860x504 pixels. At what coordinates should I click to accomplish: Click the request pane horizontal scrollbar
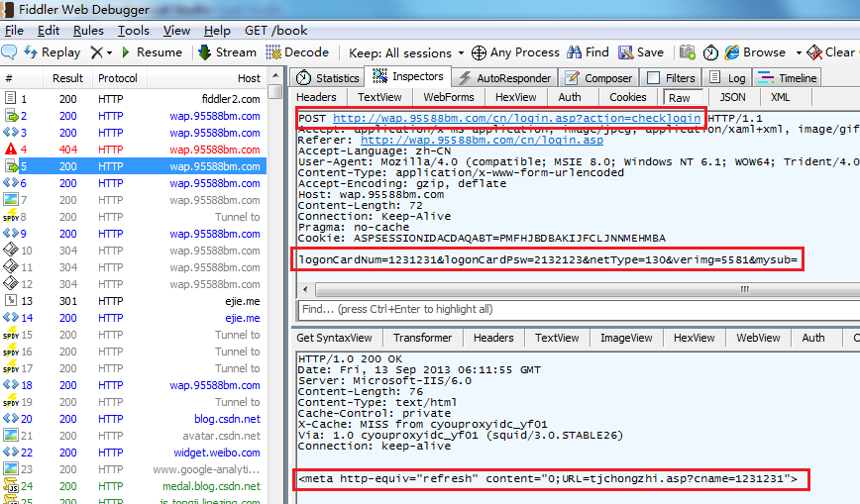click(x=587, y=289)
